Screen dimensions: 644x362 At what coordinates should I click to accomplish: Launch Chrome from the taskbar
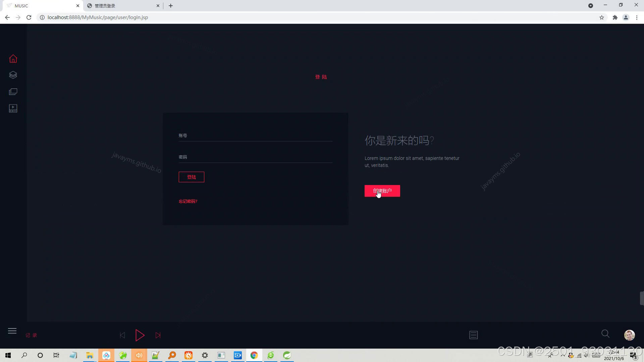click(x=254, y=355)
